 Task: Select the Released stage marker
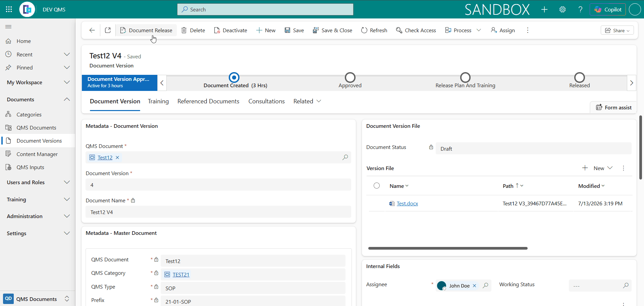tap(579, 78)
